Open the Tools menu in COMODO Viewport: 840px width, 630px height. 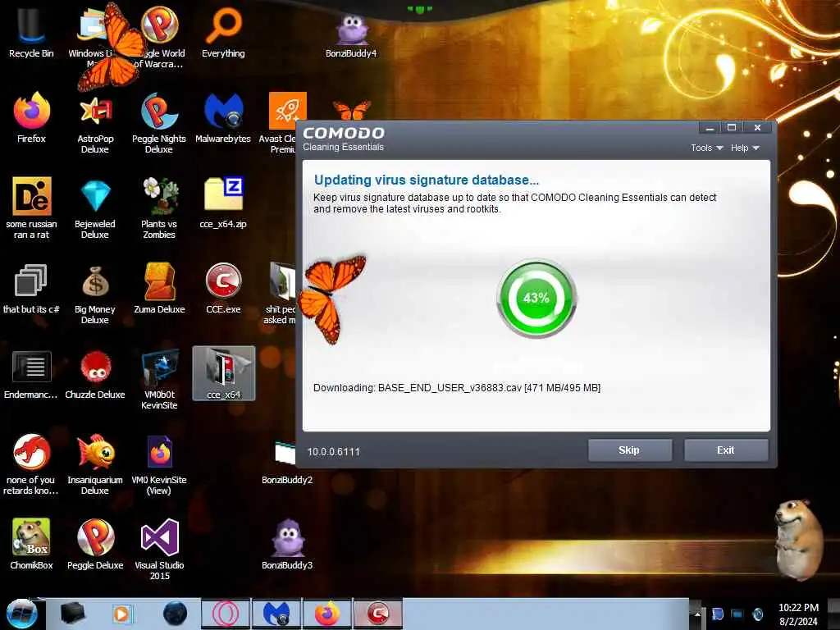pos(706,148)
